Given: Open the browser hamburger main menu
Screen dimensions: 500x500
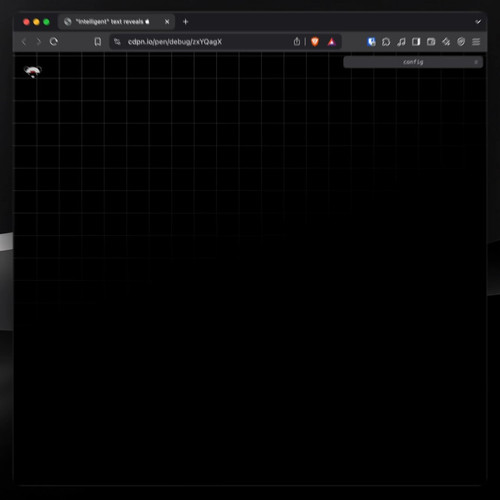Looking at the screenshot, I should pos(476,42).
